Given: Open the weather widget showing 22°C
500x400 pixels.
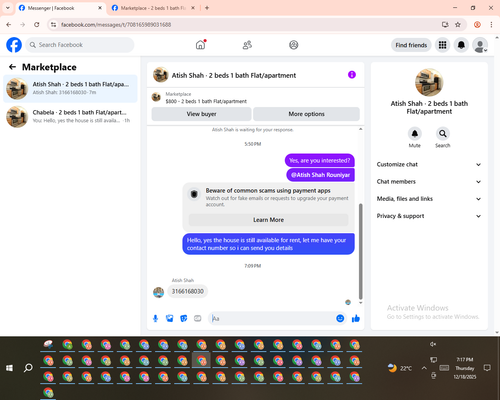Looking at the screenshot, I should point(400,368).
